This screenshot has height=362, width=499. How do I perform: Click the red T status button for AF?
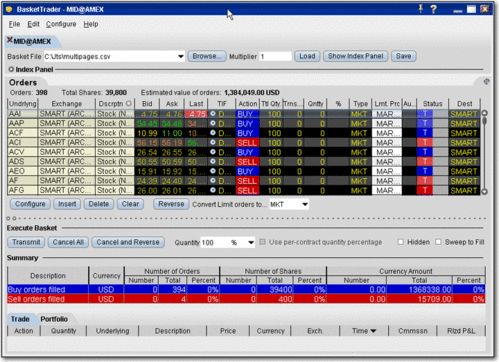(x=425, y=181)
